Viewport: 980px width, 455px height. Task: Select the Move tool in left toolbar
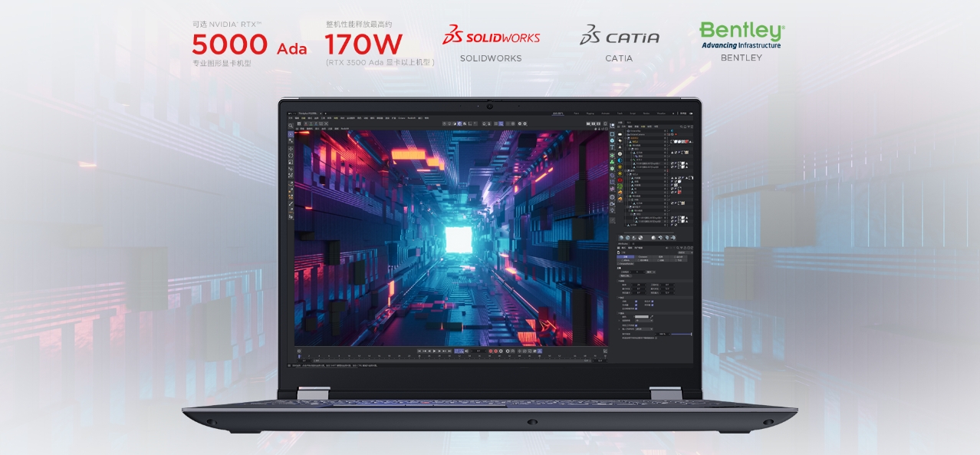click(x=291, y=149)
